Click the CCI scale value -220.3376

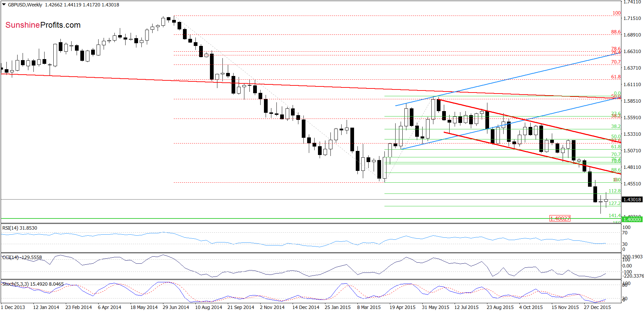tap(633, 276)
